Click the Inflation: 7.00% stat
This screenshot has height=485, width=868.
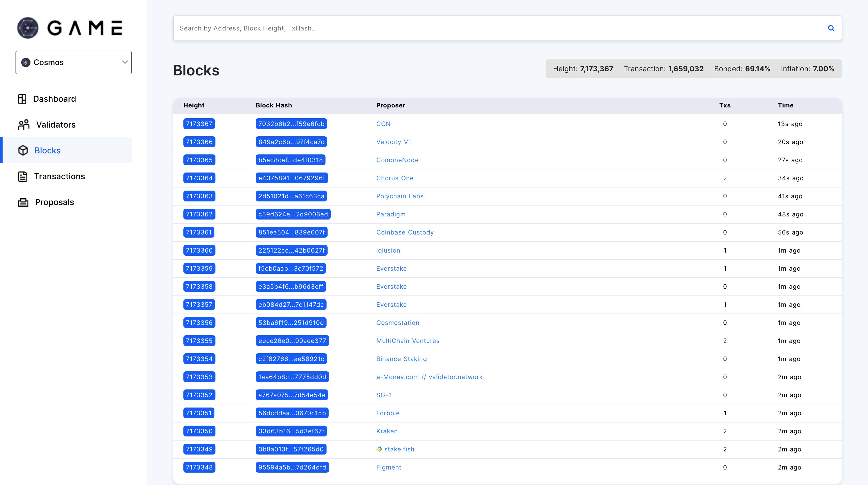point(807,69)
